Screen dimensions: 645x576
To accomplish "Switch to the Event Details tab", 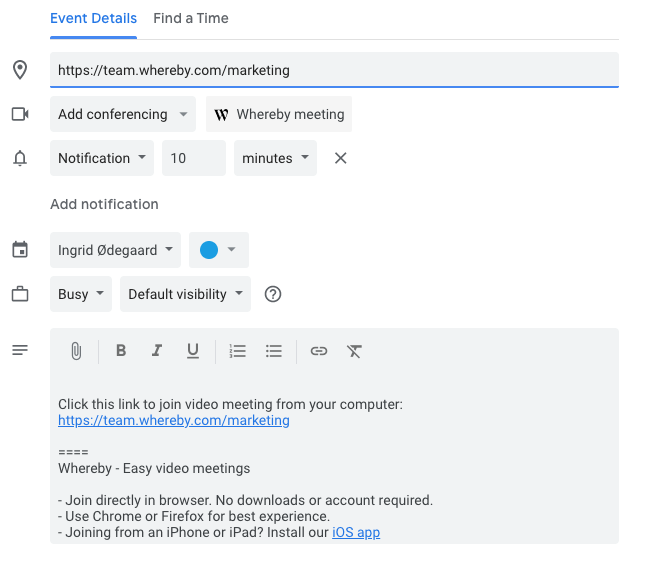I will pos(93,19).
